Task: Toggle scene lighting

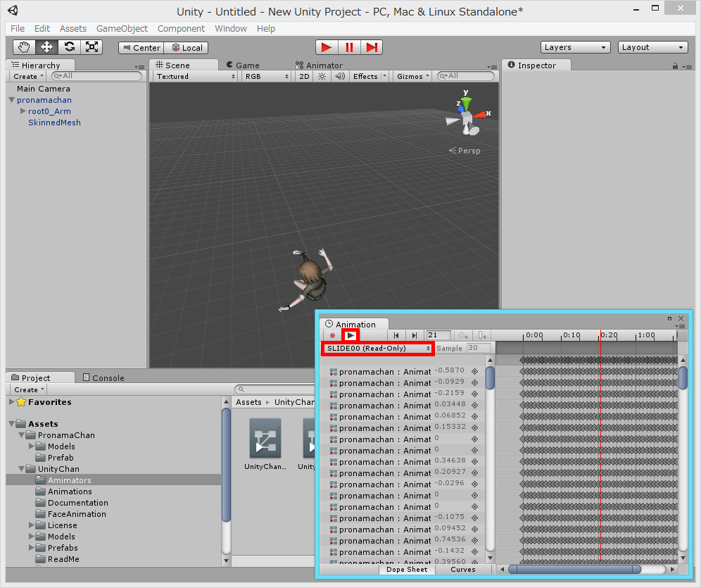Action: click(x=321, y=76)
